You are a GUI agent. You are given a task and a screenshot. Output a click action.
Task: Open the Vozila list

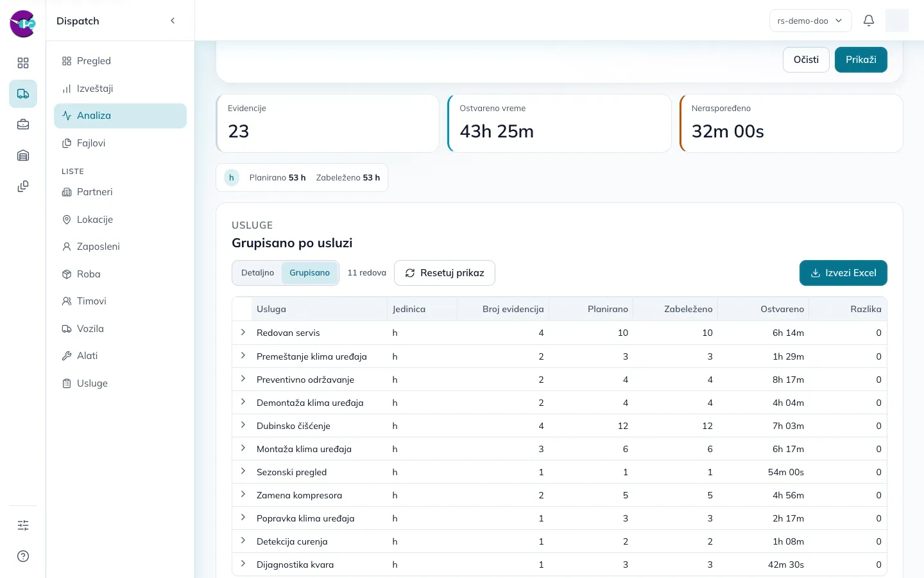(120, 329)
